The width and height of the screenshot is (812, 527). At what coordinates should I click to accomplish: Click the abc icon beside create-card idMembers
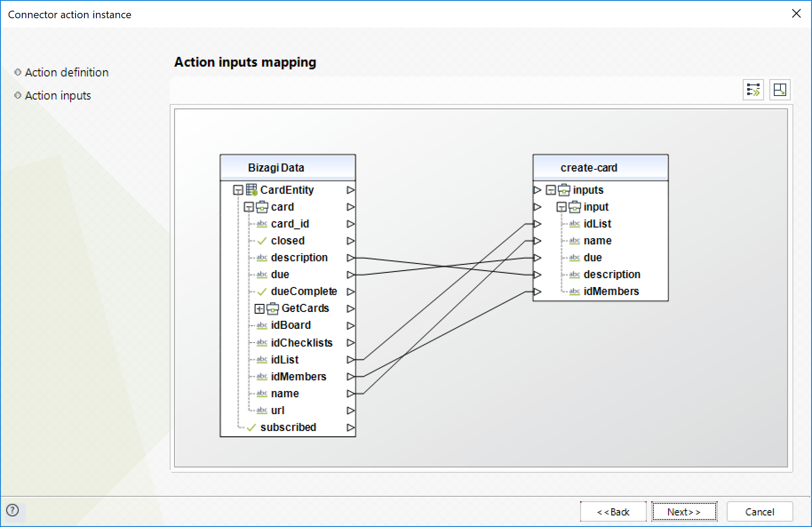coord(575,291)
